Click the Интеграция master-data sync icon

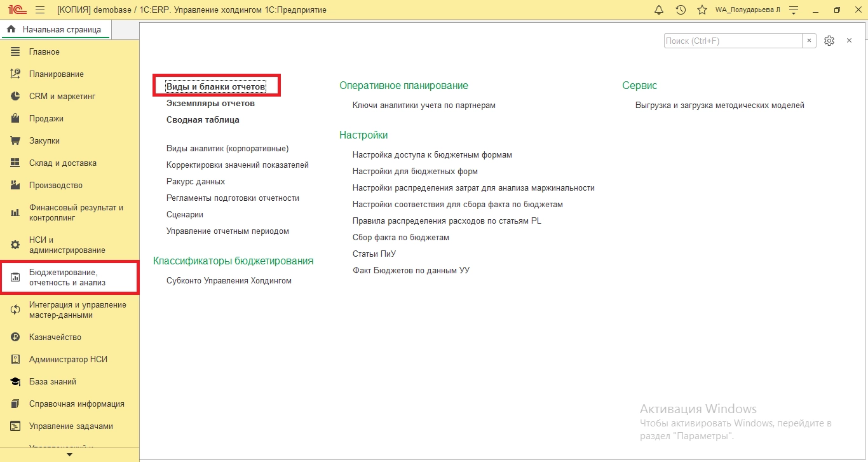click(15, 309)
